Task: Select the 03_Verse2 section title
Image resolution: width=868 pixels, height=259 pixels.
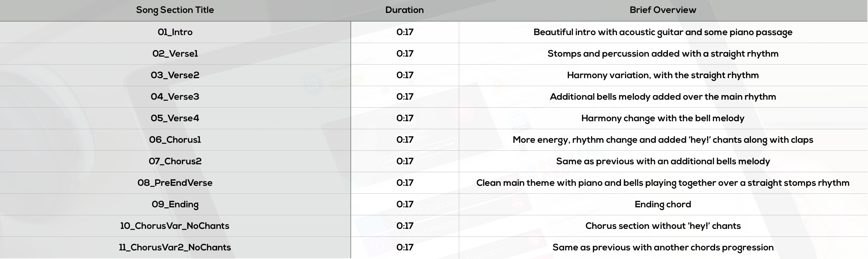Action: pos(175,75)
